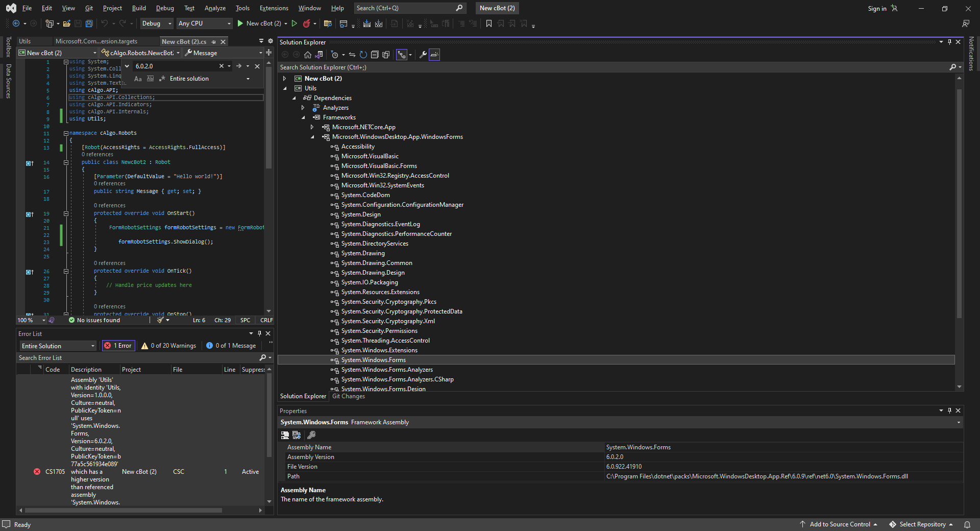Click the Save All toolbar icon
The height and width of the screenshot is (531, 980).
click(89, 23)
